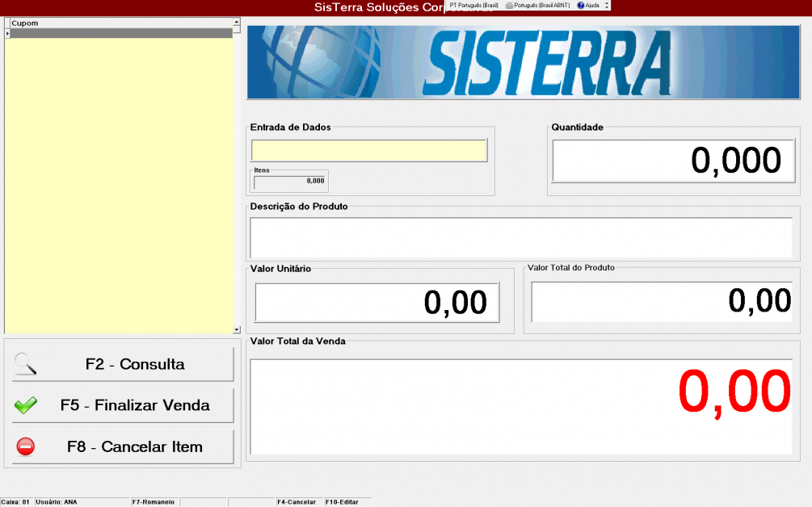Screen dimensions: 812x507
Task: Select F4-Cancelar in the status bar
Action: (297, 502)
